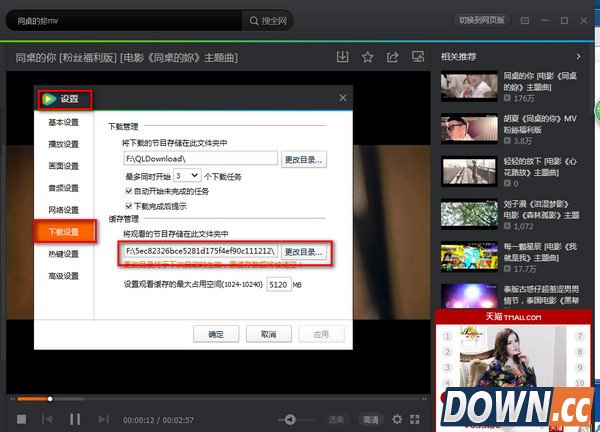Enter fullscreen mode icon
This screenshot has width=600, height=432.
415,419
